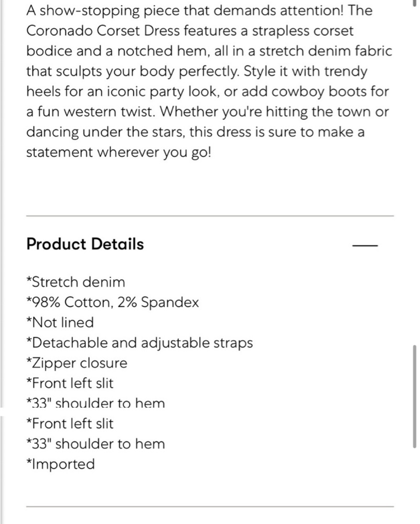The height and width of the screenshot is (524, 420).
Task: Click the words 'fun western twist'
Action: pyautogui.click(x=96, y=112)
